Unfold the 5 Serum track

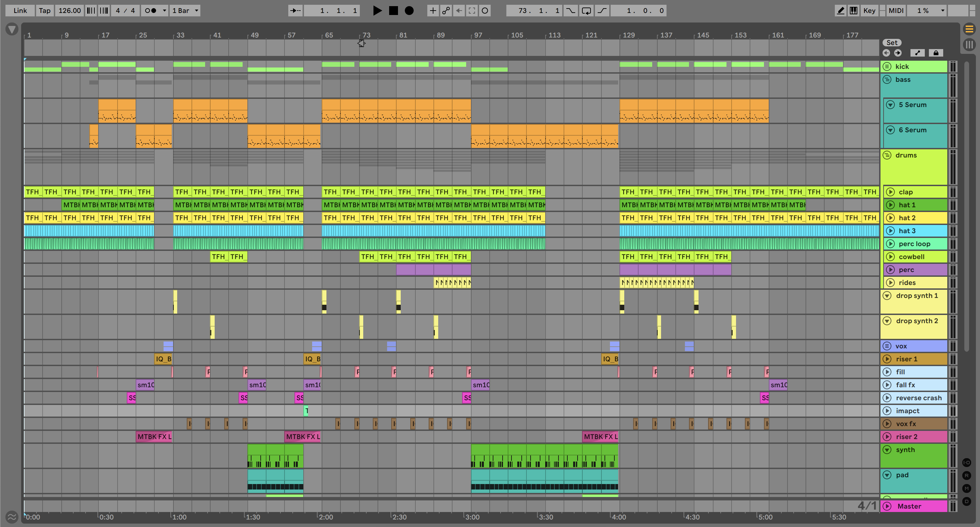point(890,105)
